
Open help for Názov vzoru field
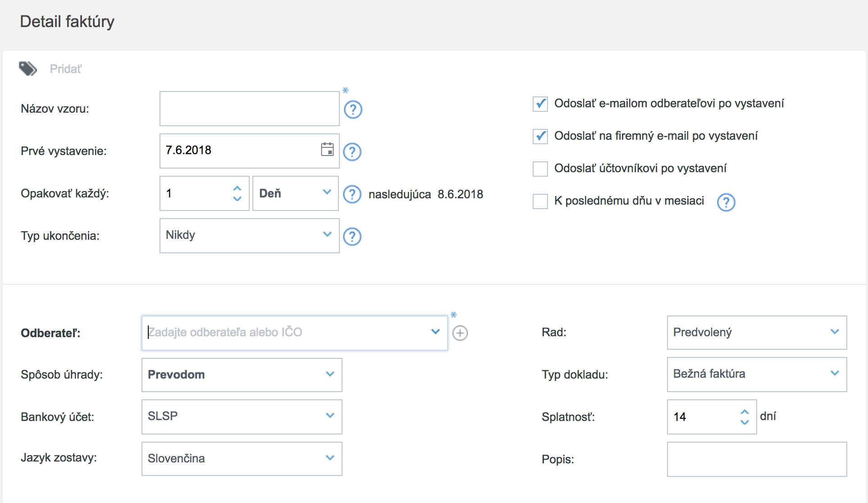(353, 110)
